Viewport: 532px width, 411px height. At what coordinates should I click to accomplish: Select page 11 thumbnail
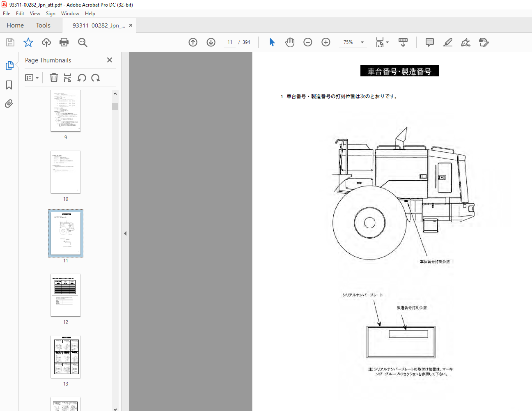66,233
